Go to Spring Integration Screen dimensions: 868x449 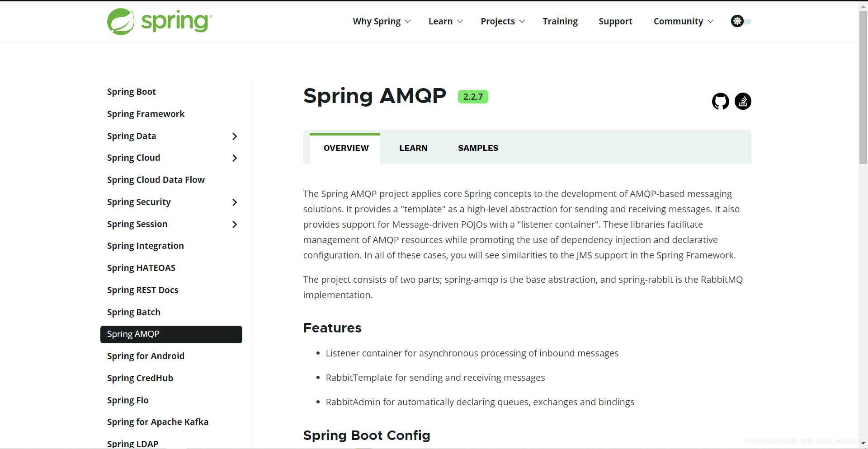[x=146, y=246]
